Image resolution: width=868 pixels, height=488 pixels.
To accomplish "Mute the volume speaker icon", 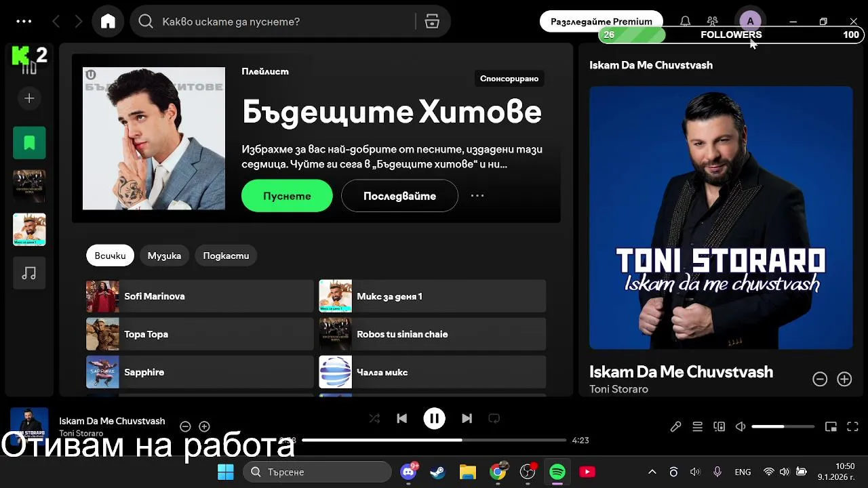I will click(x=741, y=426).
